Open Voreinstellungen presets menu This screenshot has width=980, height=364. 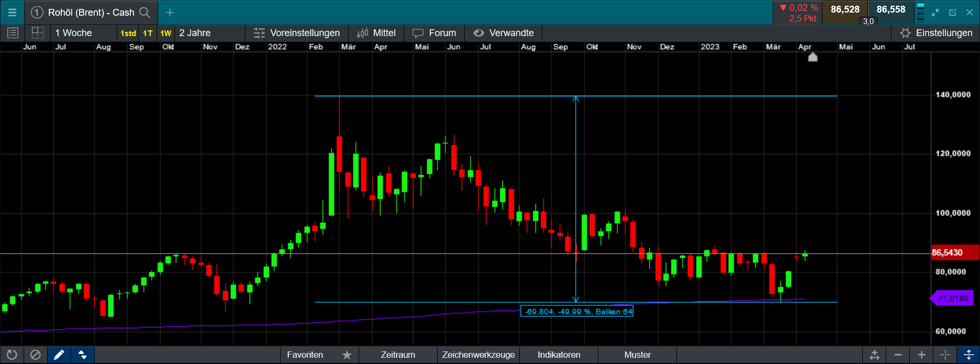point(297,33)
